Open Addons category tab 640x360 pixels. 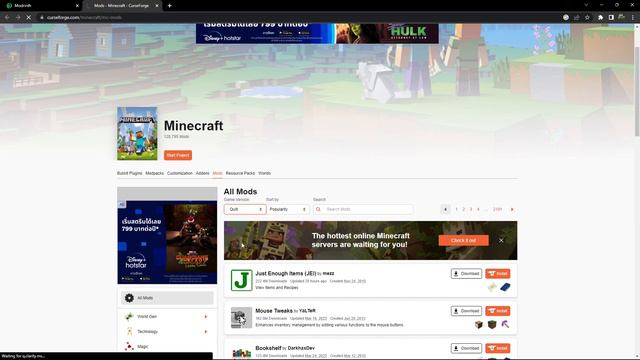pos(202,173)
